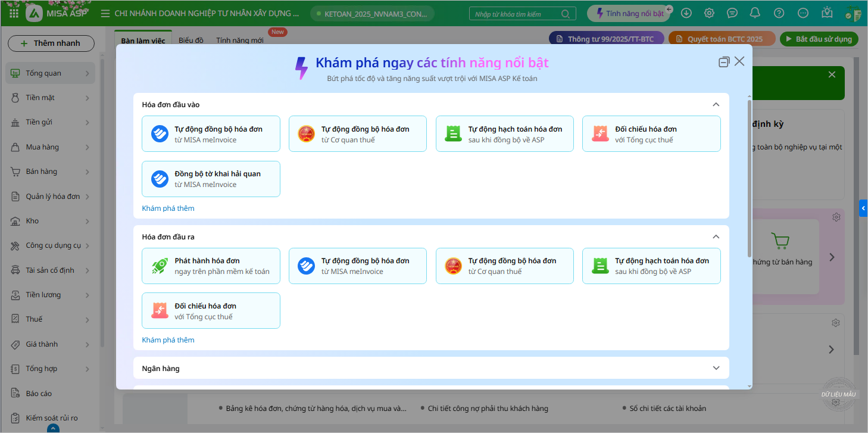Open the settings gear in top bar
This screenshot has width=868, height=433.
click(x=709, y=13)
